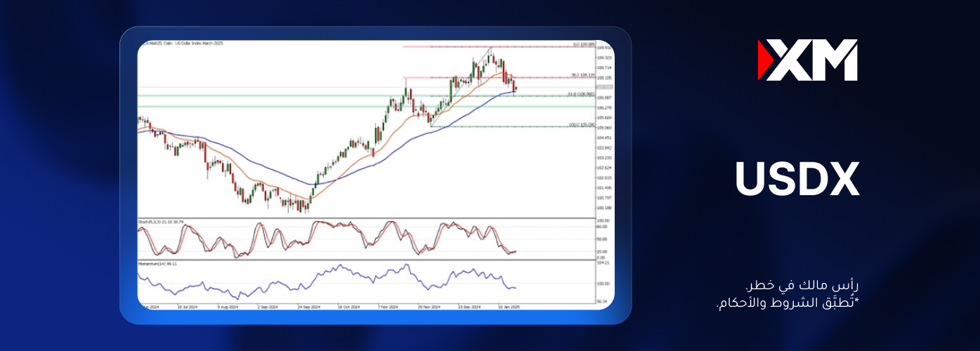
Task: Click the 18 Jul 2024 date label
Action: pos(188,307)
